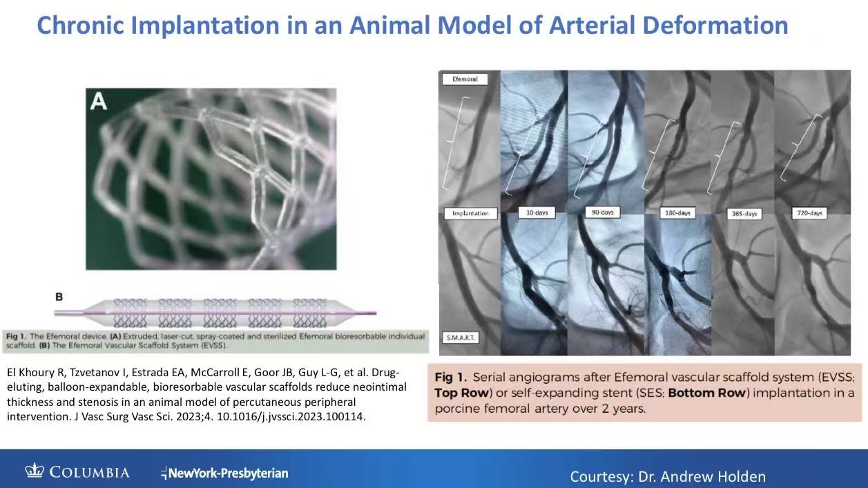Click the '720-days' angiogram label
This screenshot has width=868, height=488.
809,213
